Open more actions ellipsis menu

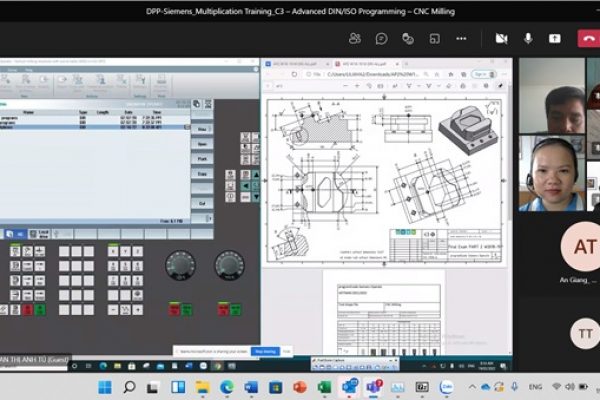[461, 38]
